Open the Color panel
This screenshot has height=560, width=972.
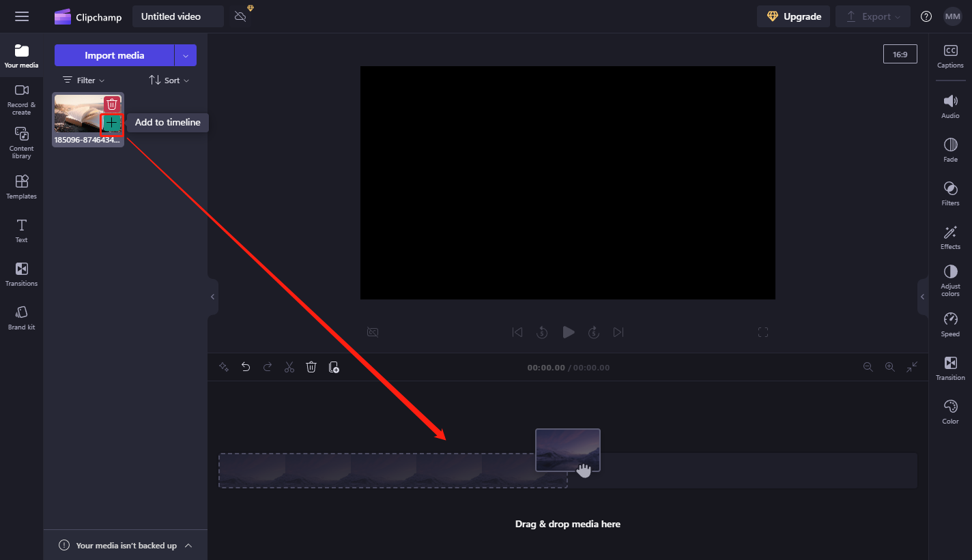[950, 412]
